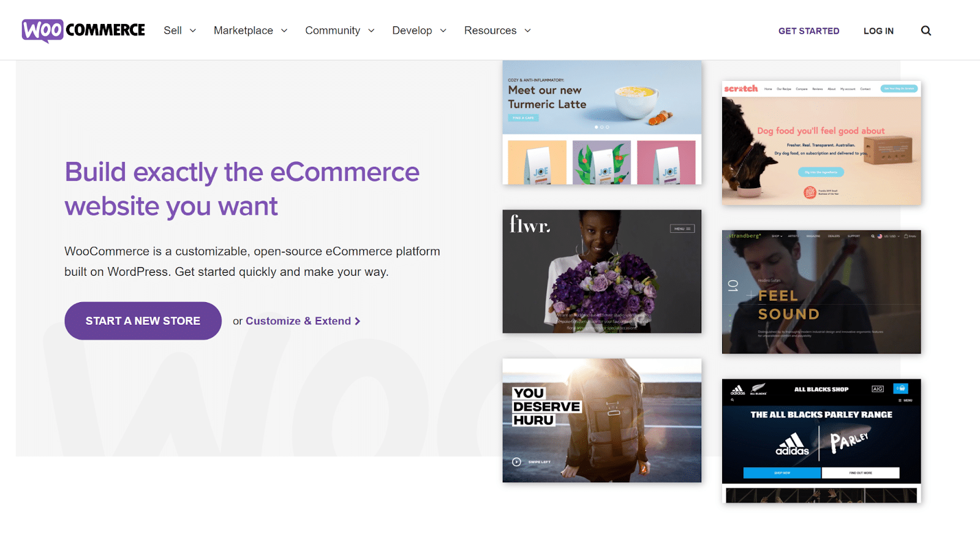Screen dimensions: 980x554
Task: Click the search icon on All Blacks Shop
Action: click(733, 400)
